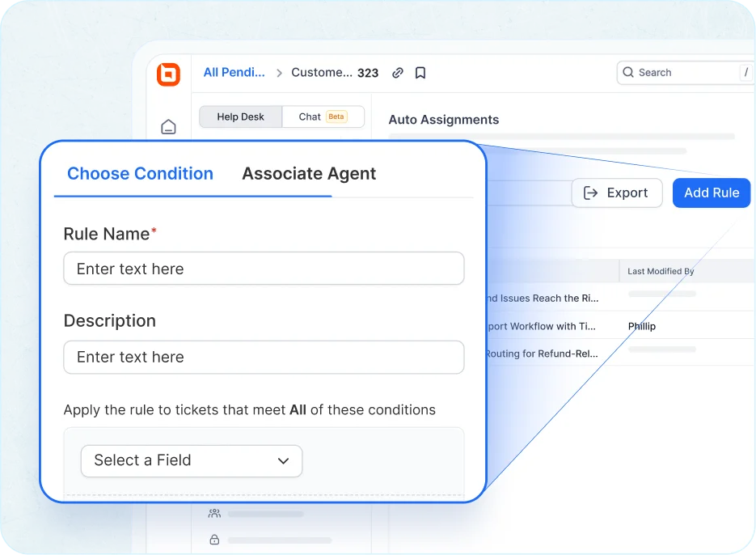Open the Select a Field dropdown
This screenshot has height=555, width=756.
(x=192, y=461)
